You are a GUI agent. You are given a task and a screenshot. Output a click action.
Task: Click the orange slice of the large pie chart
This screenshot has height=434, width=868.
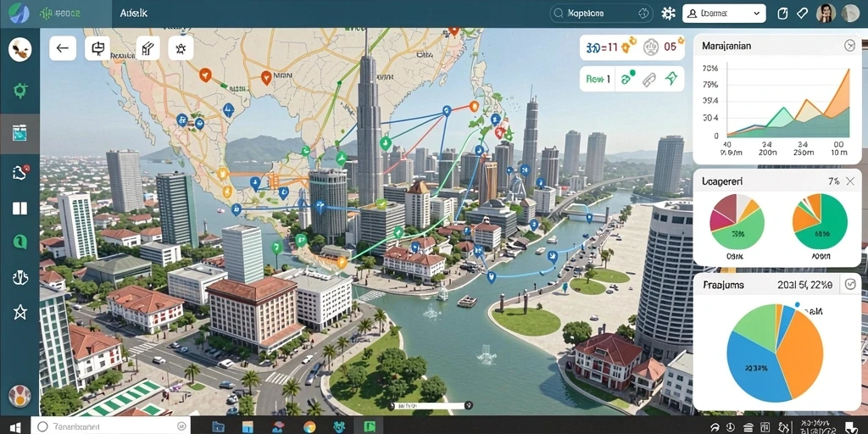pyautogui.click(x=801, y=353)
